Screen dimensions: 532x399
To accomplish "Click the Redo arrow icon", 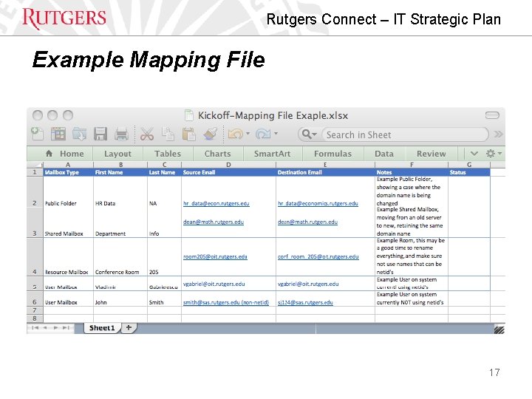I will [263, 134].
